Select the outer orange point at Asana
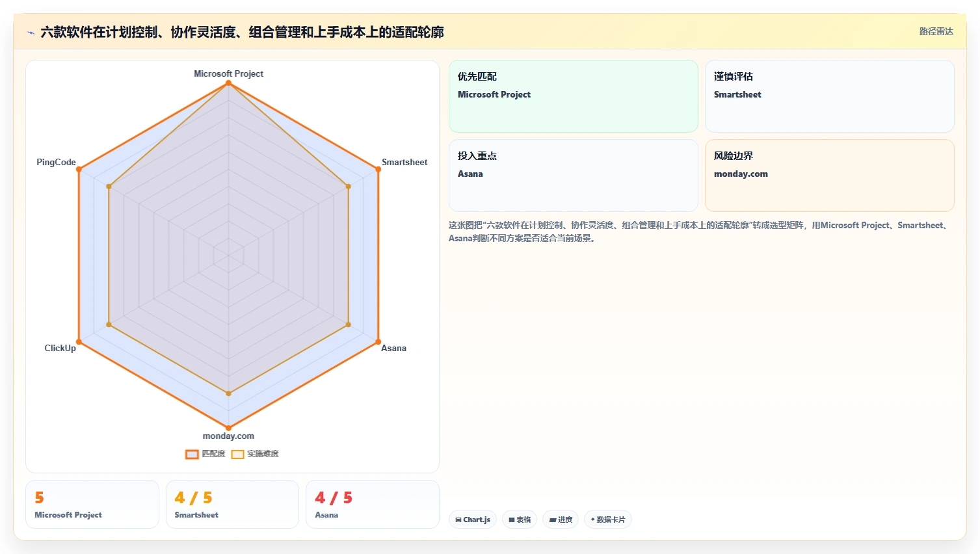This screenshot has width=980, height=554. 378,341
